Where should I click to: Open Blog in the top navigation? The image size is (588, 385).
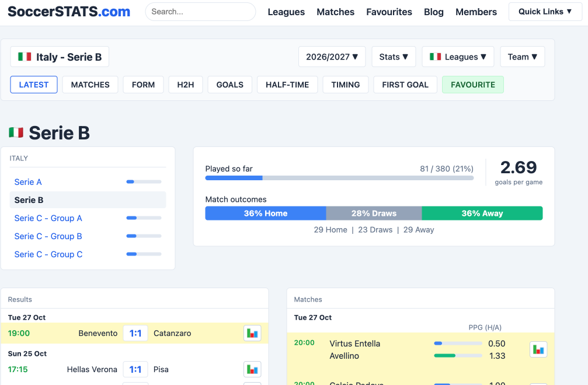click(x=433, y=12)
